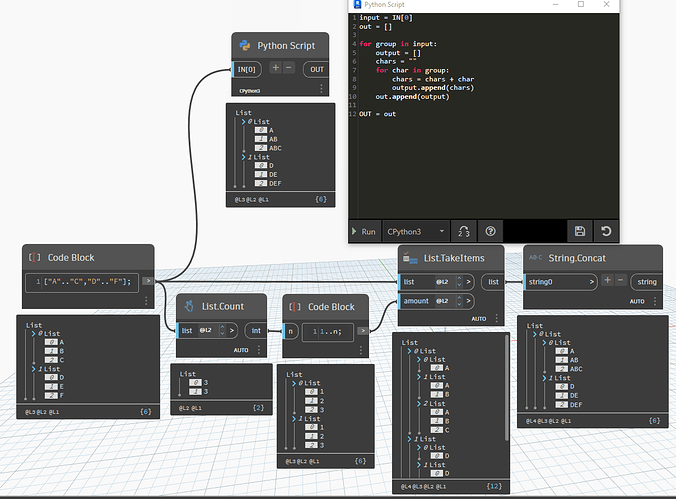Click the OUT port of Python Script node
The height and width of the screenshot is (499, 676).
(x=316, y=69)
